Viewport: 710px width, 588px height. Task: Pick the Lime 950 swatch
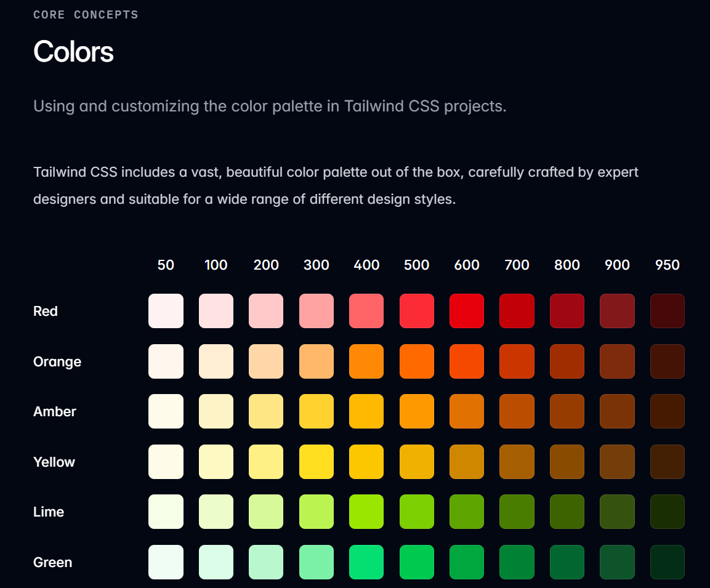coord(668,512)
